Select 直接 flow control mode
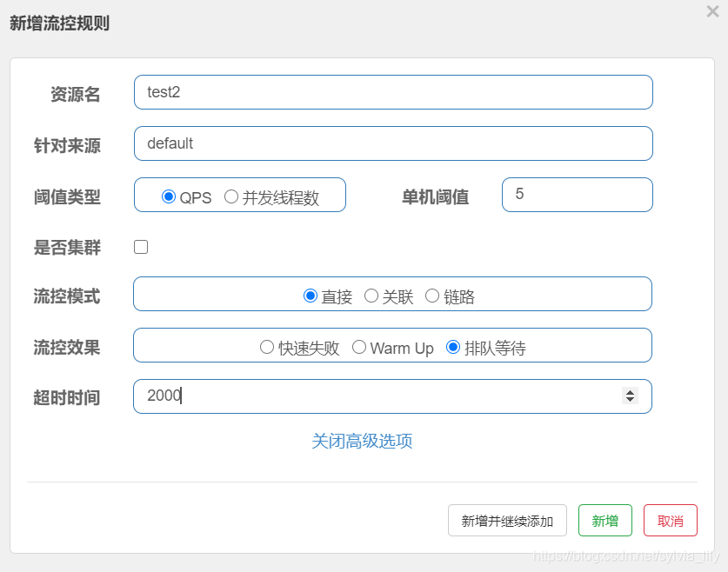The image size is (728, 572). click(x=311, y=296)
